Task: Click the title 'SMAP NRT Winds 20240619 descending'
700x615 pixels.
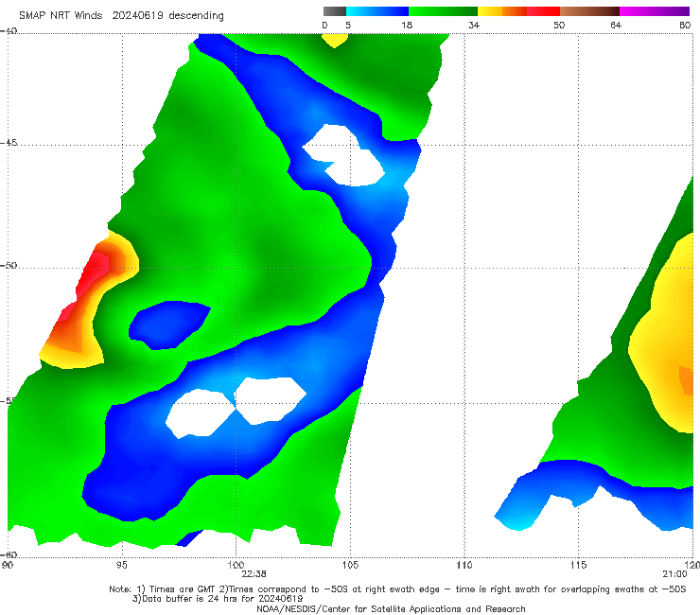Action: (121, 16)
